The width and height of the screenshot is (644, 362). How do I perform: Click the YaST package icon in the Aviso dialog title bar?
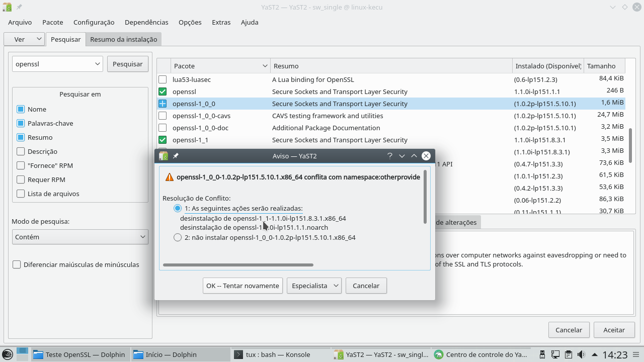click(164, 156)
